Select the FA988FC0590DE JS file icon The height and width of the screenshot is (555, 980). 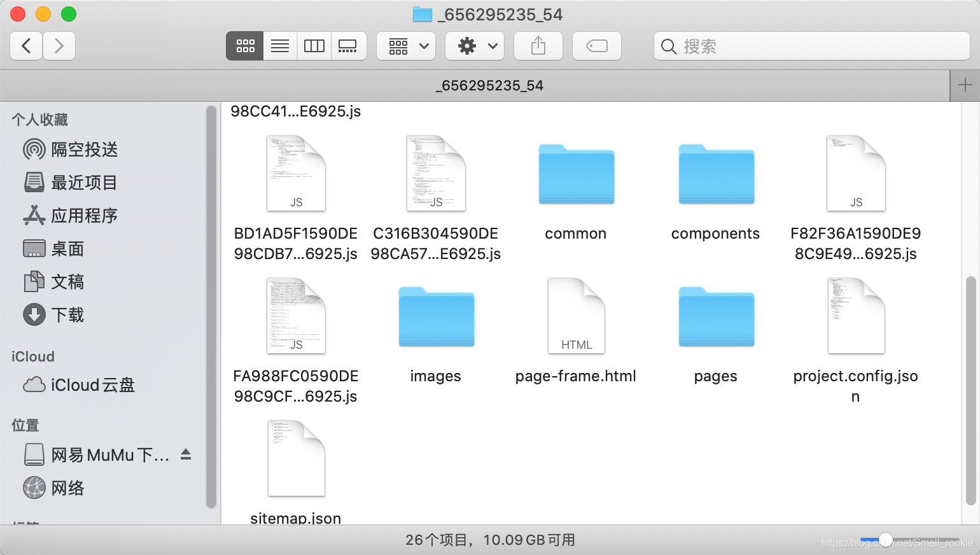(x=296, y=316)
